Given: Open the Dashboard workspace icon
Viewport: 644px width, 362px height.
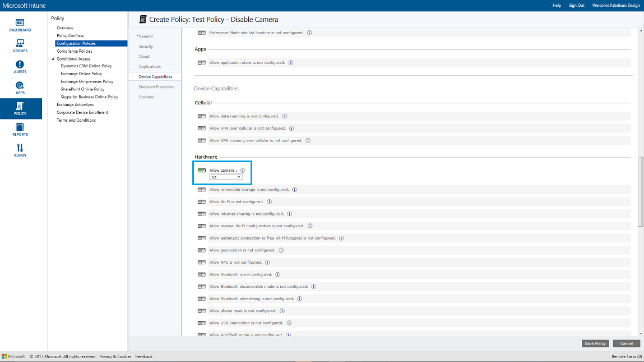Looking at the screenshot, I should 20,25.
